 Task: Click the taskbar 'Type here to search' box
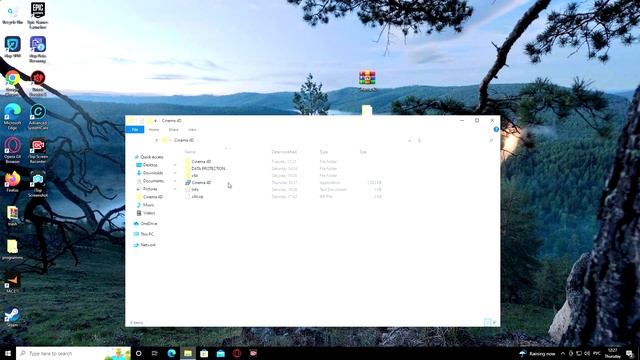(73, 353)
